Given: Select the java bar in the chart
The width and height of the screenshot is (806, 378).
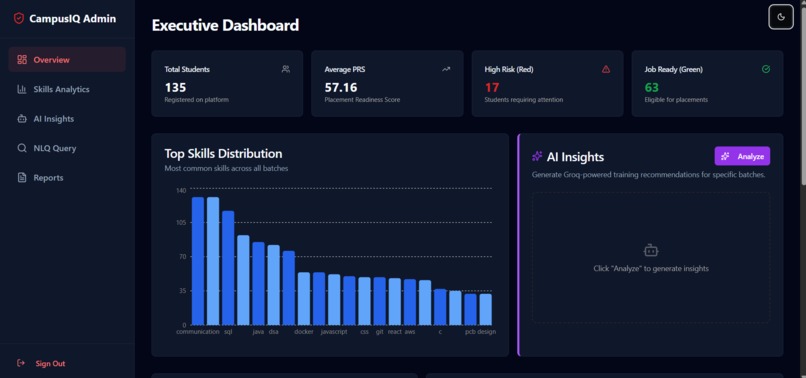Looking at the screenshot, I should pos(259,283).
